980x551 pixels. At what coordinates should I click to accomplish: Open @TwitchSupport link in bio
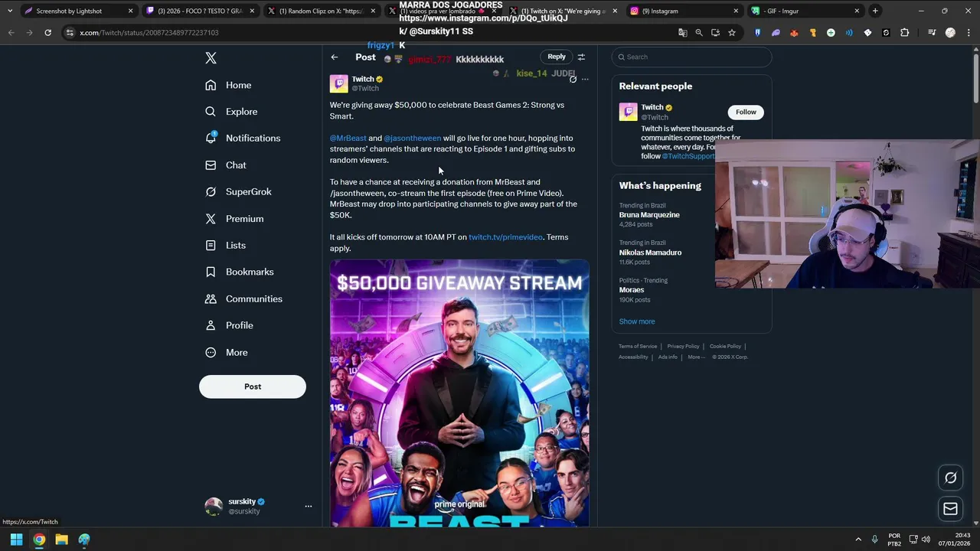point(688,156)
